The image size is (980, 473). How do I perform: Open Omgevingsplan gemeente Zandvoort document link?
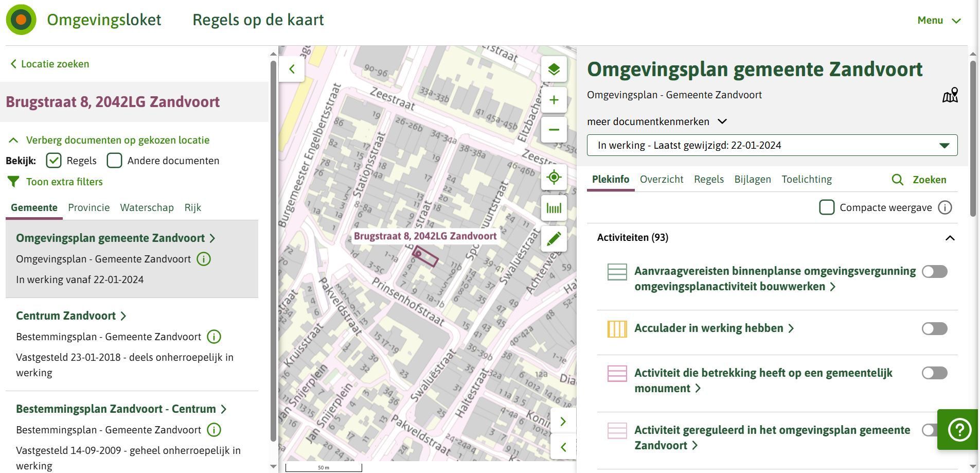[116, 238]
